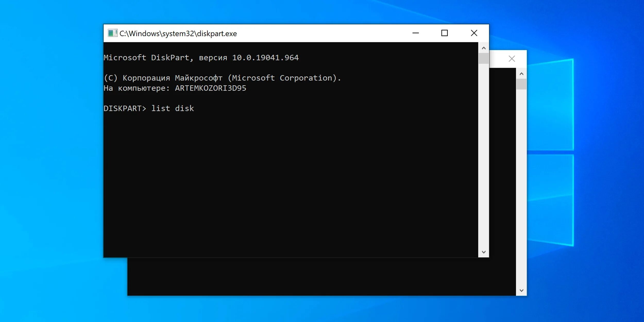The height and width of the screenshot is (322, 644).
Task: Click scroll-down arrow of background console
Action: [x=521, y=290]
